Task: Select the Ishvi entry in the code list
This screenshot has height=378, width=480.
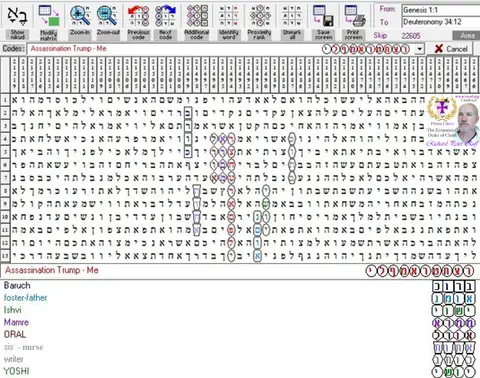Action: 13,310
